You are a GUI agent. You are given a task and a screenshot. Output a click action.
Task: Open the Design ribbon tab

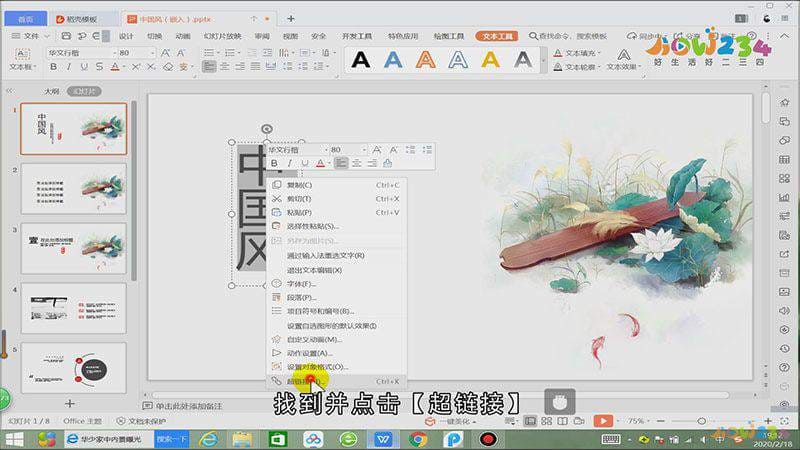pos(126,36)
